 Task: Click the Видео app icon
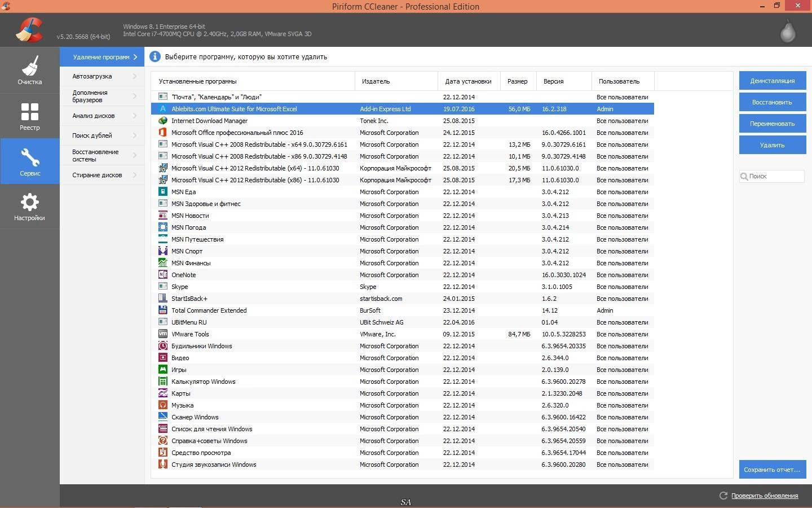162,358
